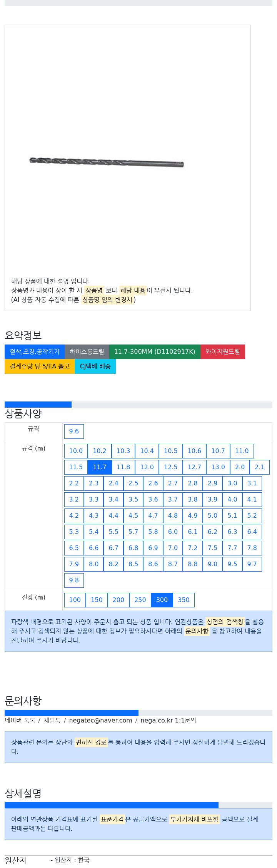This screenshot has height=868, width=277.
Task: Pick the 13.0 mm size
Action: coord(218,467)
